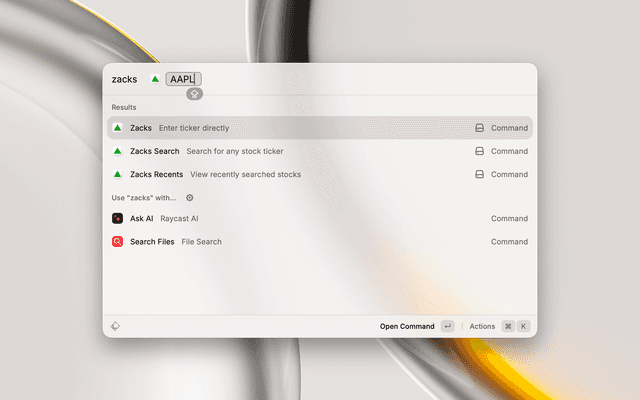640x400 pixels.
Task: Click the Enter key icon beside Open Command
Action: point(447,326)
